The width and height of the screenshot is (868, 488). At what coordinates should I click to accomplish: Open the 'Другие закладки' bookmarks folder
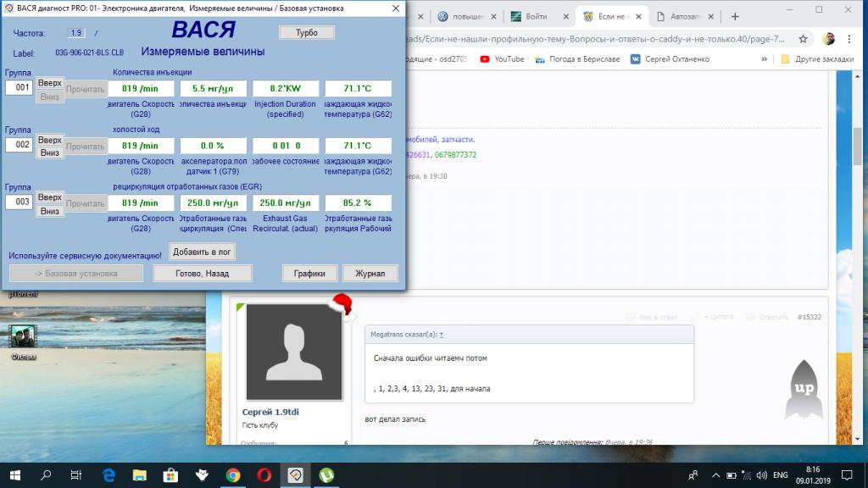pyautogui.click(x=818, y=59)
